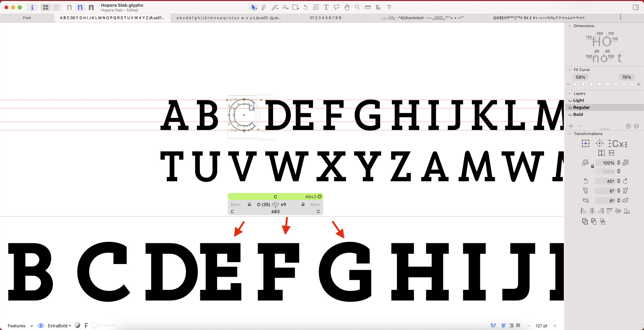This screenshot has height=330, width=644.
Task: Select the Annotation speech bubble tool
Action: pos(336,7)
